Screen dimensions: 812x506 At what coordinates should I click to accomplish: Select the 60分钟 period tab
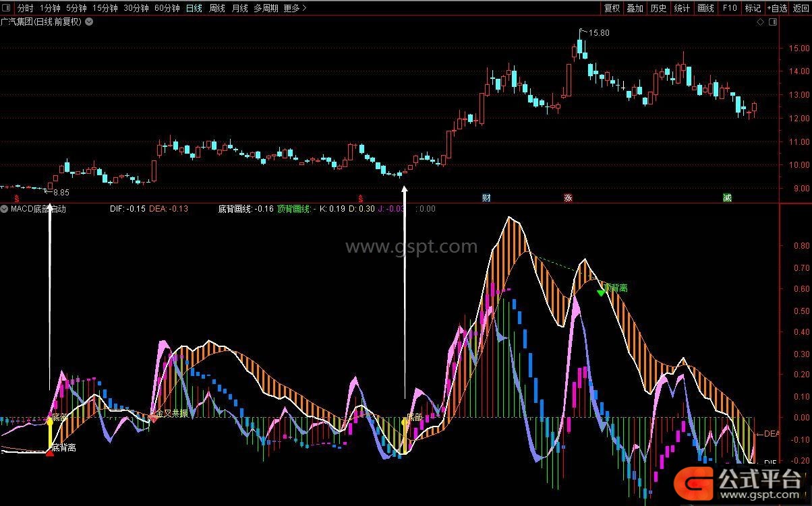167,8
